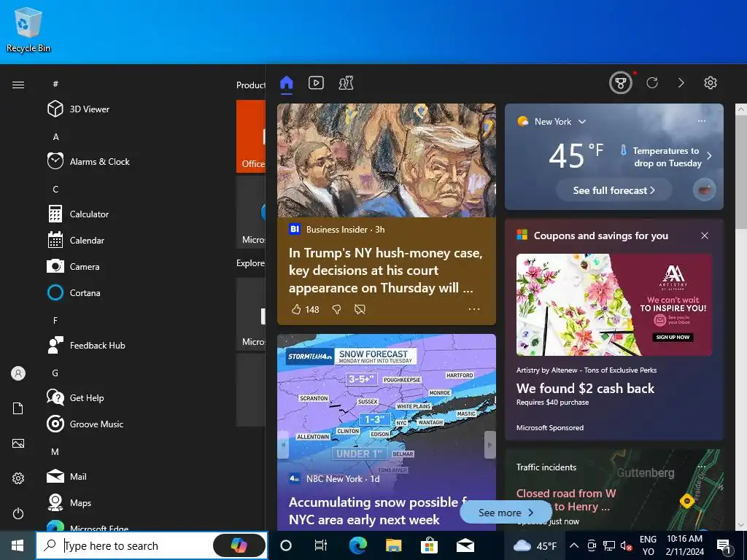
Task: Like the Business Insider article
Action: click(x=296, y=309)
